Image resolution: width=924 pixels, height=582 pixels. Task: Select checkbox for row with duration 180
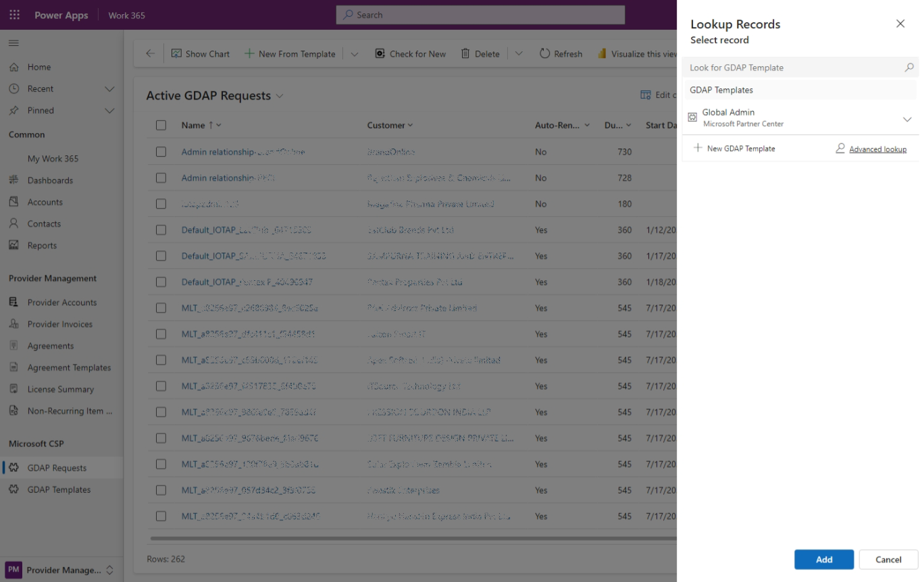[x=161, y=204]
